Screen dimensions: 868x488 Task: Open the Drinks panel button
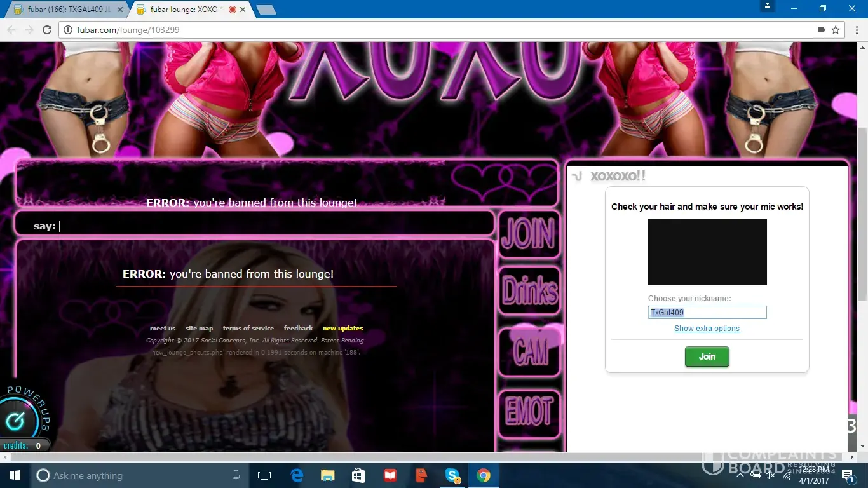[x=529, y=291]
